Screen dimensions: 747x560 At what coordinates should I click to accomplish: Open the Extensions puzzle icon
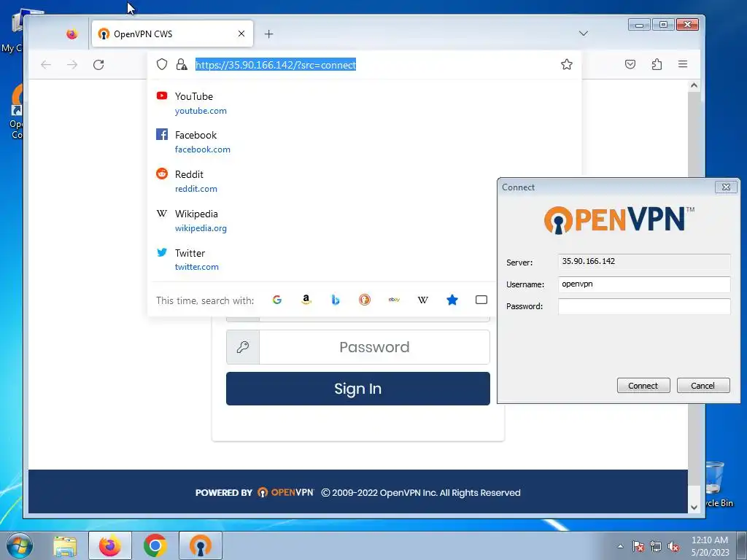click(x=657, y=64)
